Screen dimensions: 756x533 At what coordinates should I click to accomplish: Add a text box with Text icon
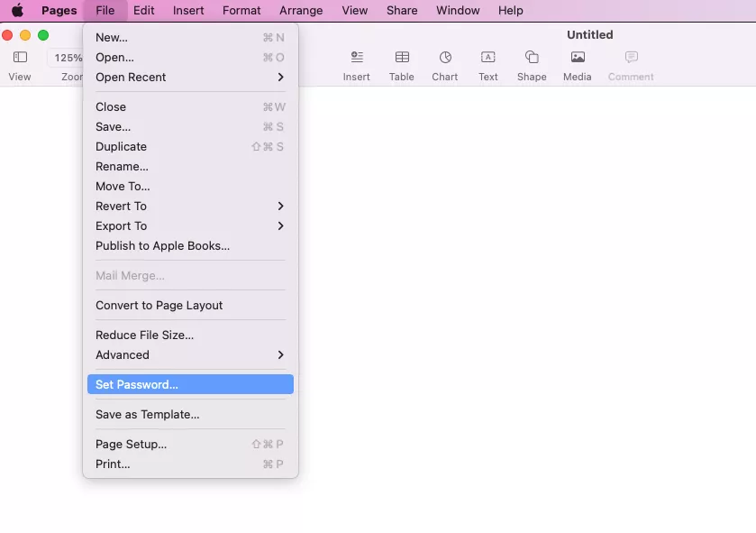click(487, 58)
